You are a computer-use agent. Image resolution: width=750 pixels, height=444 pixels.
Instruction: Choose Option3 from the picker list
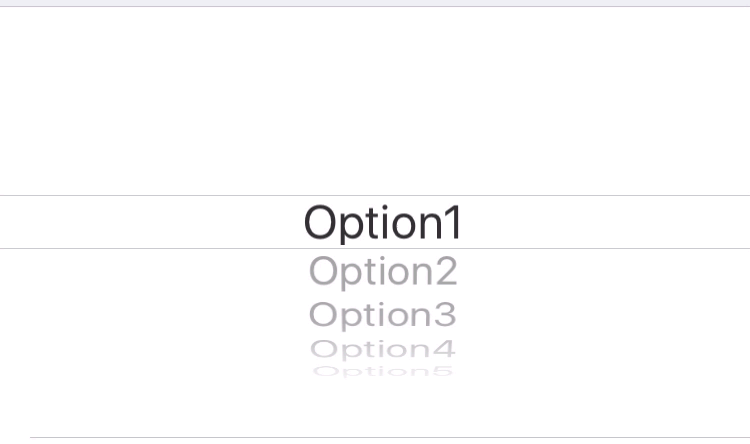(x=383, y=315)
